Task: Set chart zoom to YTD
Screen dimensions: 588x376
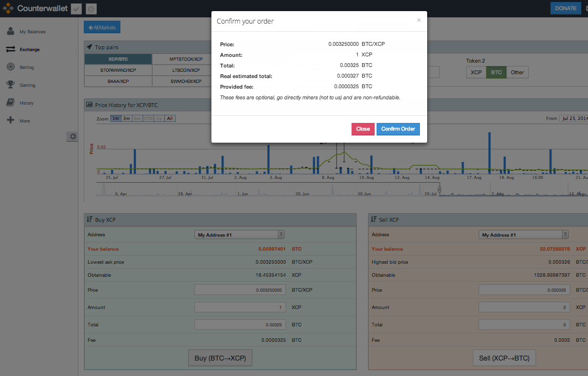Action: (x=148, y=119)
